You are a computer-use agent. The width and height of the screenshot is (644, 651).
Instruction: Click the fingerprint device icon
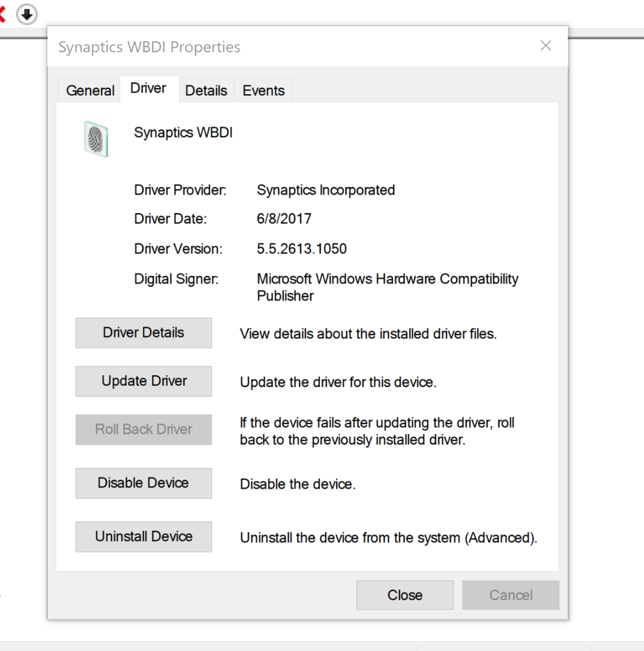point(96,139)
